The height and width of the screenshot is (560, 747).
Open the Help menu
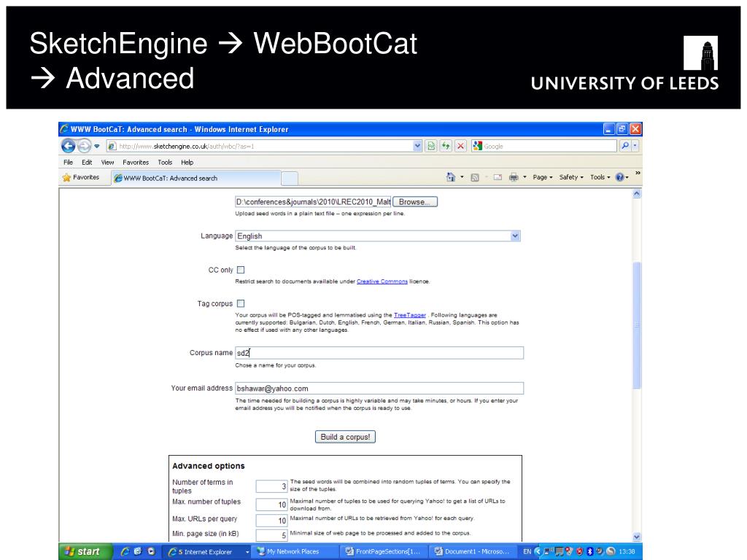coord(187,163)
